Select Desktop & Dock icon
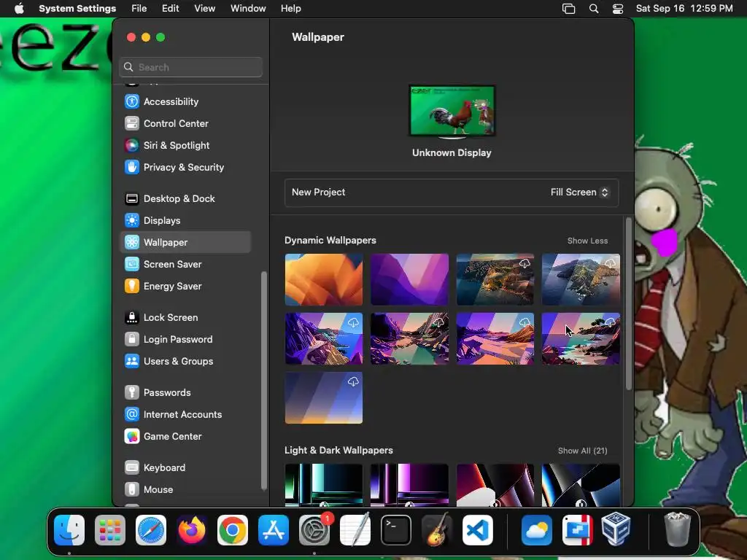747x560 pixels. click(x=132, y=198)
